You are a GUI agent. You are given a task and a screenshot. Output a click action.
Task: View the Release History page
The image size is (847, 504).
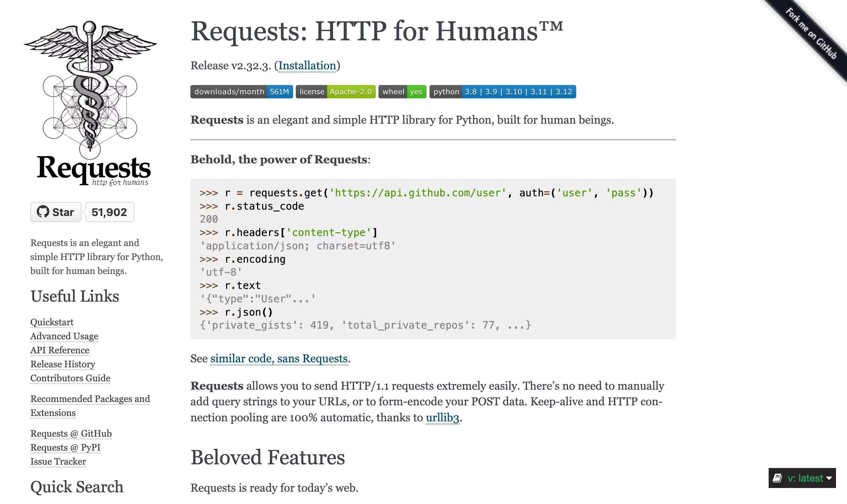pos(63,364)
